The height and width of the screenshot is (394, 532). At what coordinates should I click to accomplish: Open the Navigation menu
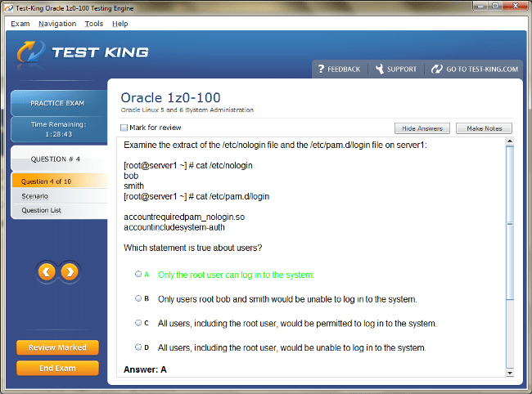coord(57,24)
